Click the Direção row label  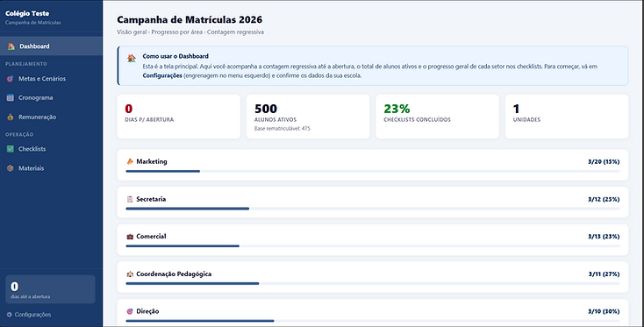pos(147,311)
